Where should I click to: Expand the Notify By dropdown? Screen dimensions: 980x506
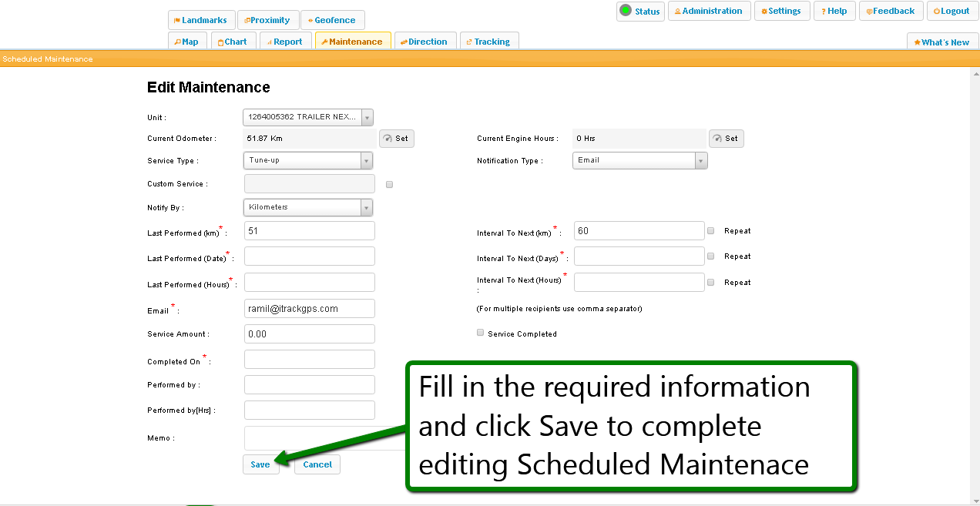366,208
